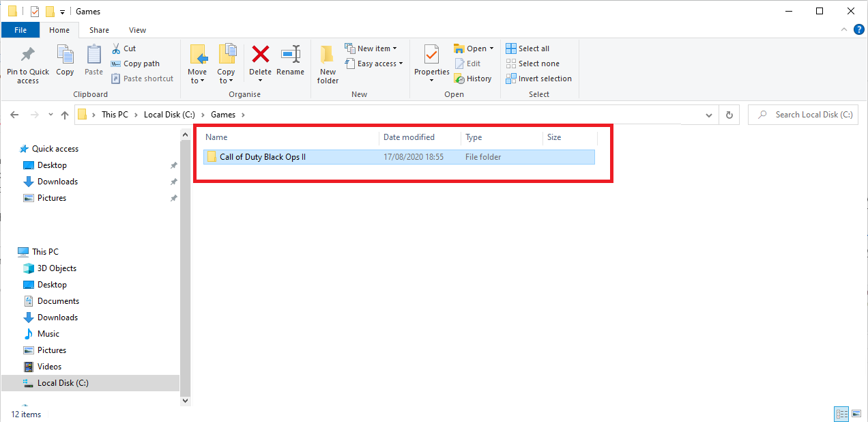The width and height of the screenshot is (868, 422).
Task: Click the Cut scissors icon
Action: tap(116, 48)
